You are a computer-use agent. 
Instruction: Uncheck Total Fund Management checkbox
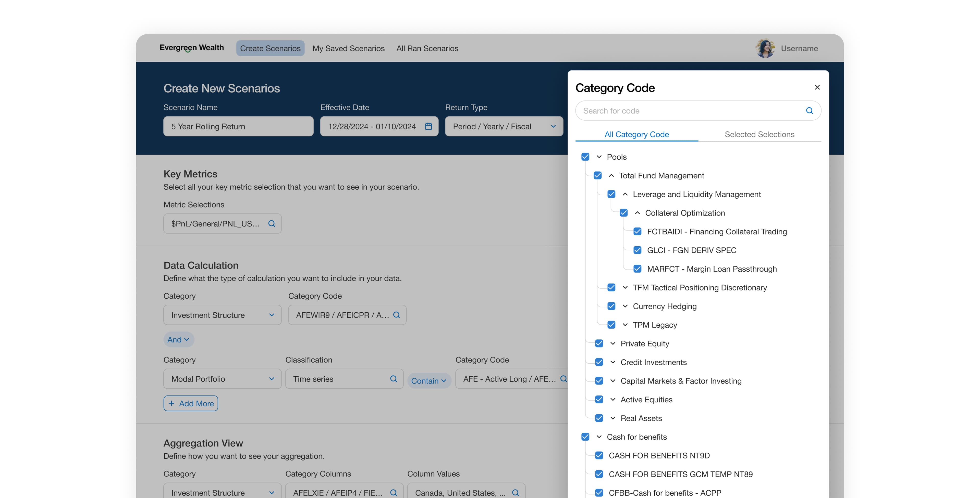pos(598,175)
